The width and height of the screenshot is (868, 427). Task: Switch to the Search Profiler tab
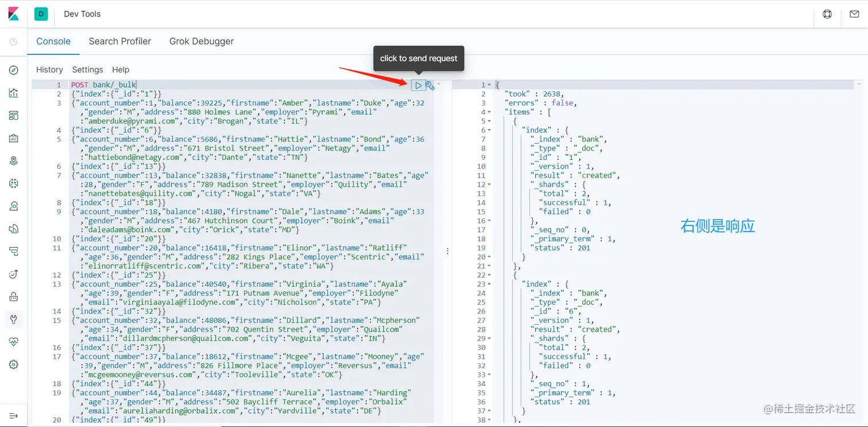click(119, 41)
